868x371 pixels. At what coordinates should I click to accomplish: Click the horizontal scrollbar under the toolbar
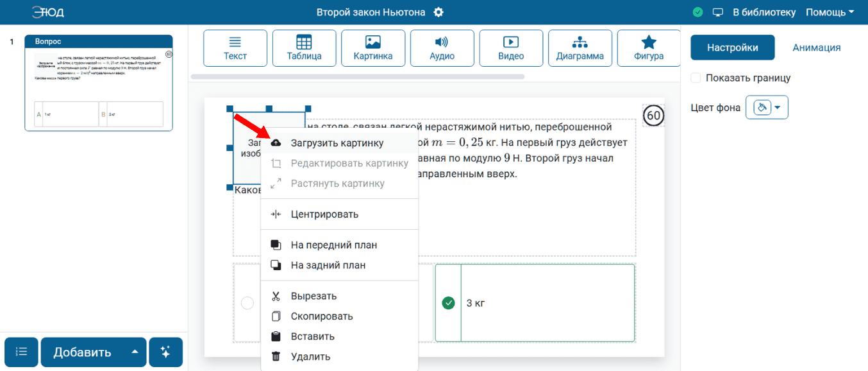coord(358,76)
